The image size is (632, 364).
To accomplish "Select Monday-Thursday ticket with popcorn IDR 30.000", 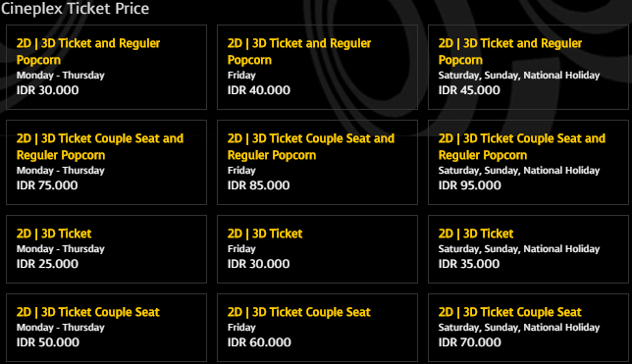I will pos(106,67).
